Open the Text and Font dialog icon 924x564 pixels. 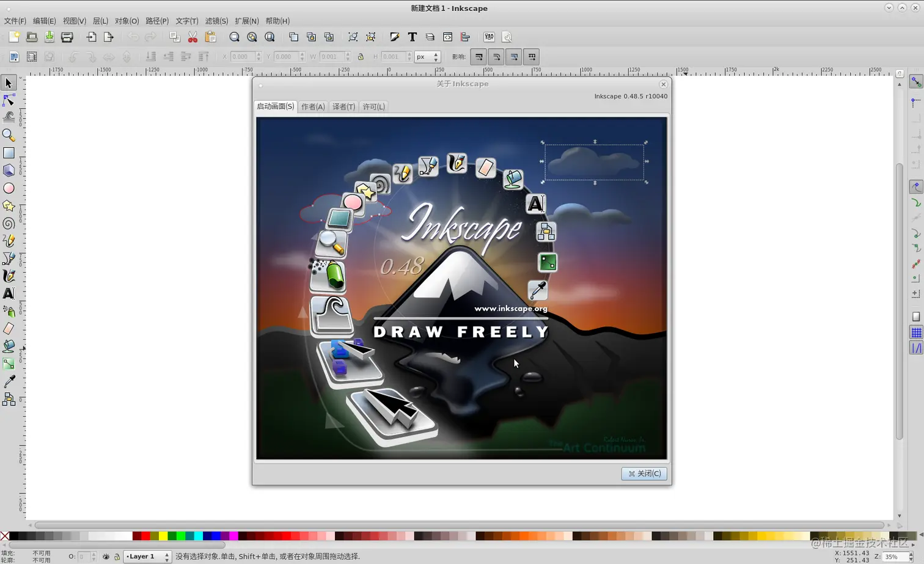[413, 37]
